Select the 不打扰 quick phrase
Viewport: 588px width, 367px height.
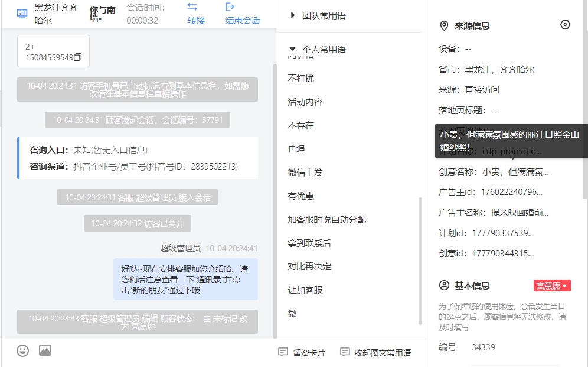[300, 78]
